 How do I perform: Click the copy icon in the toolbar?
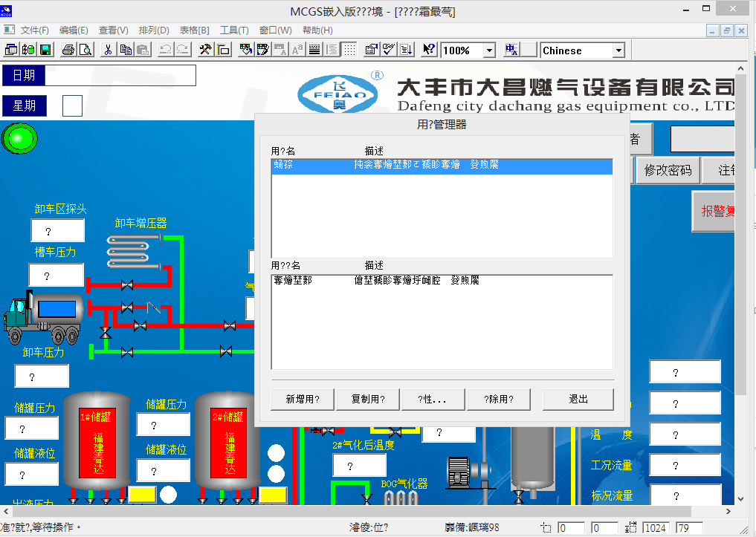click(x=126, y=50)
